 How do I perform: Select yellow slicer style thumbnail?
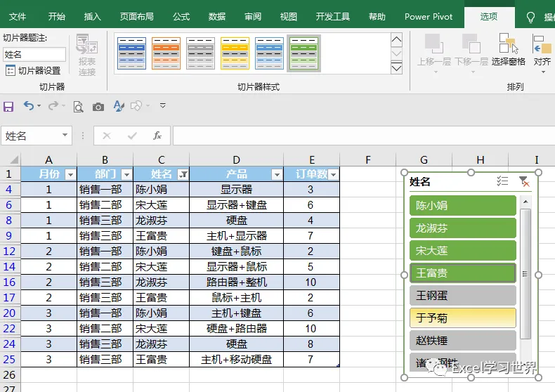pos(235,53)
